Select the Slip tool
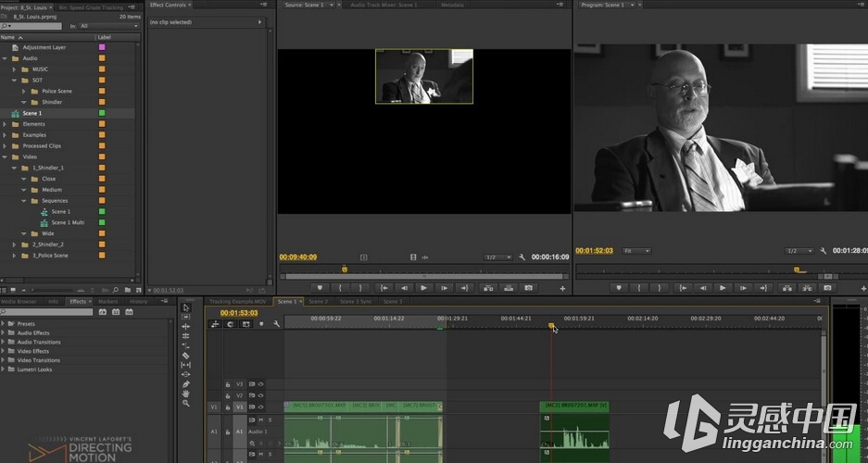Viewport: 868px width, 463px height. pyautogui.click(x=186, y=365)
